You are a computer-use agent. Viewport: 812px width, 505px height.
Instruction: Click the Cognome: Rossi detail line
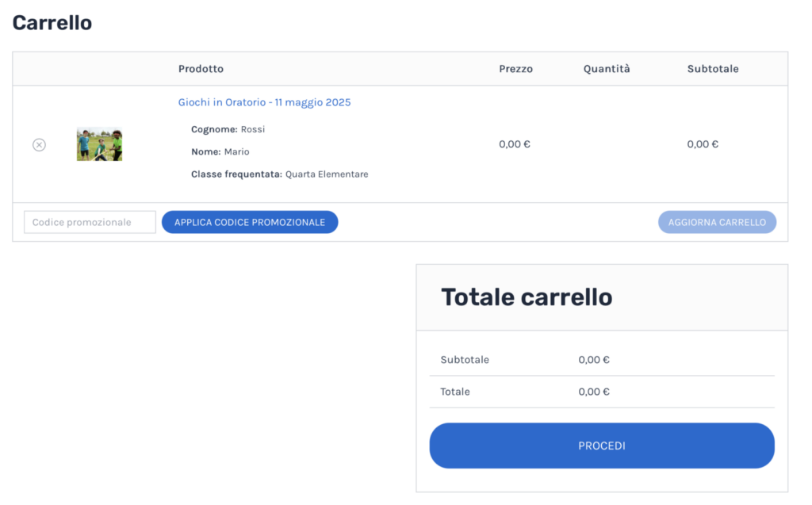228,129
